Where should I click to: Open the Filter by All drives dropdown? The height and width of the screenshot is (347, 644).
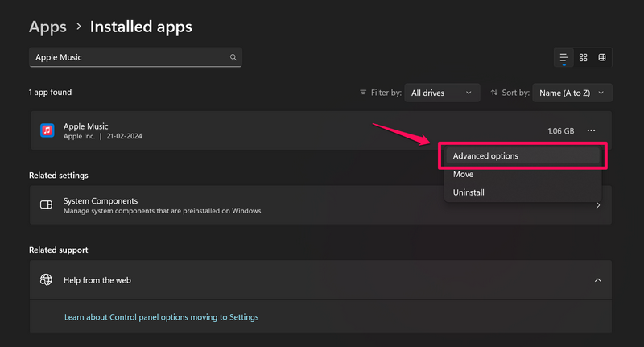[441, 93]
